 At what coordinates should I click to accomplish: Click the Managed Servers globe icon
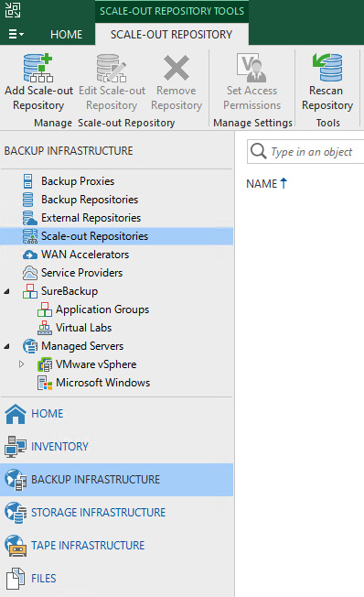(x=30, y=346)
